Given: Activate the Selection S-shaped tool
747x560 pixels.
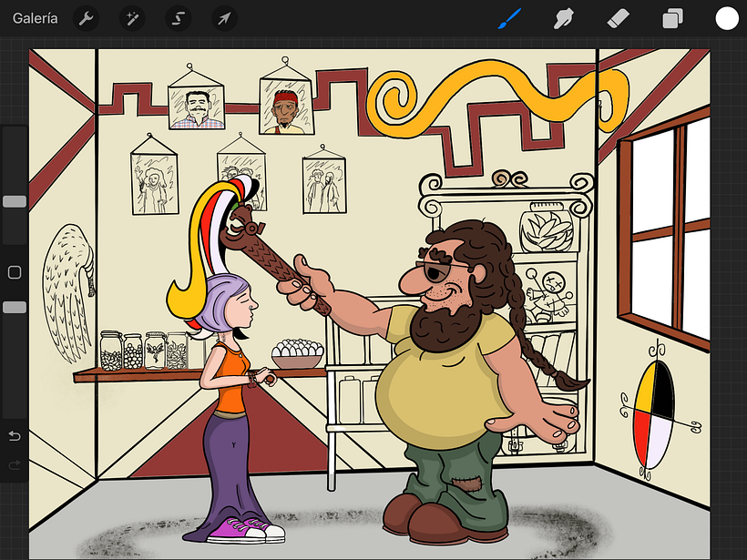Looking at the screenshot, I should [179, 18].
